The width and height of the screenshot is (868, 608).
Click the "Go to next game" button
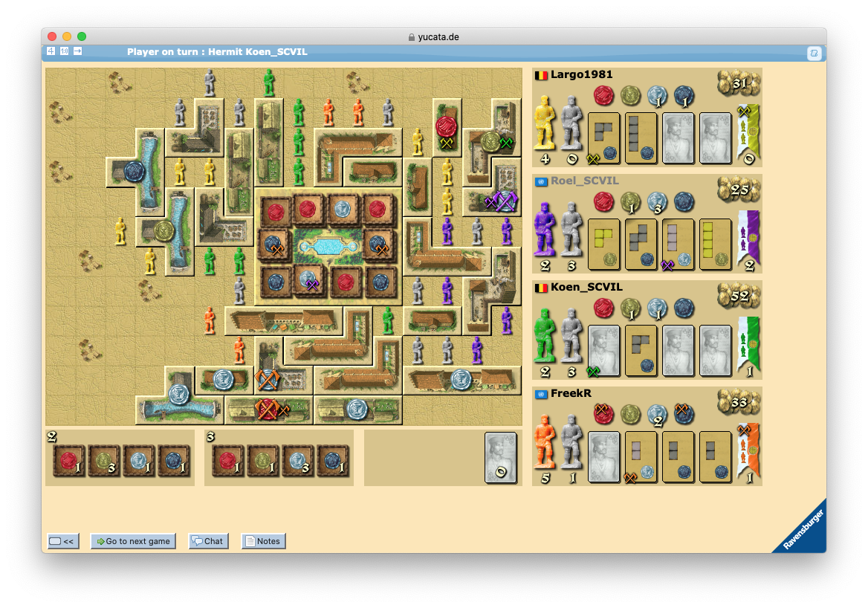(x=133, y=541)
